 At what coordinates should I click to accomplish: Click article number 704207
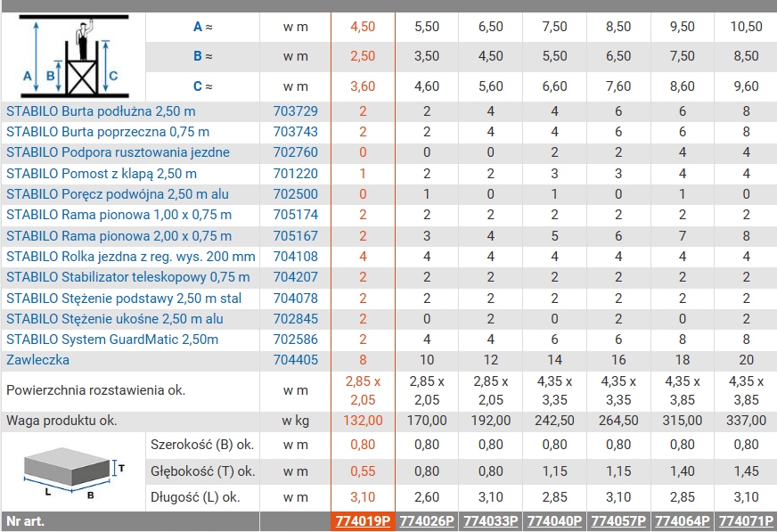click(295, 277)
